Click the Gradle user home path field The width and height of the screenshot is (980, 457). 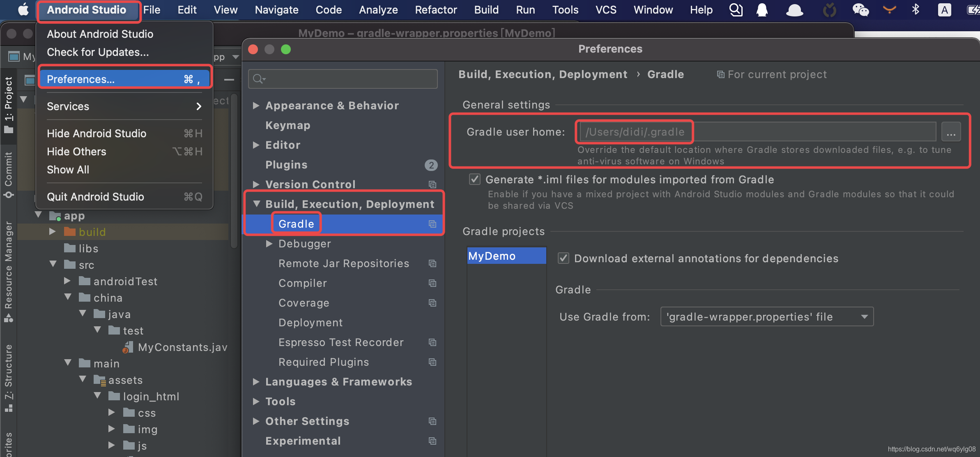pyautogui.click(x=758, y=132)
